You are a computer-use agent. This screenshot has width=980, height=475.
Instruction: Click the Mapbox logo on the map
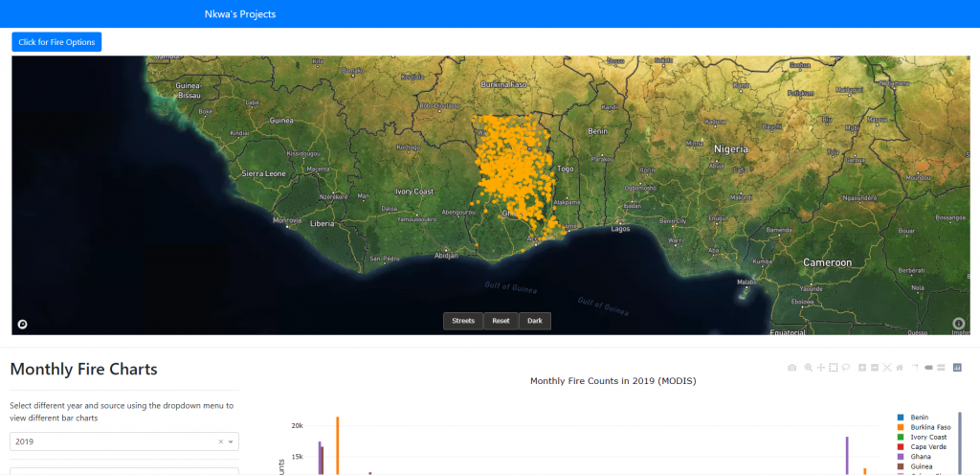coord(23,324)
